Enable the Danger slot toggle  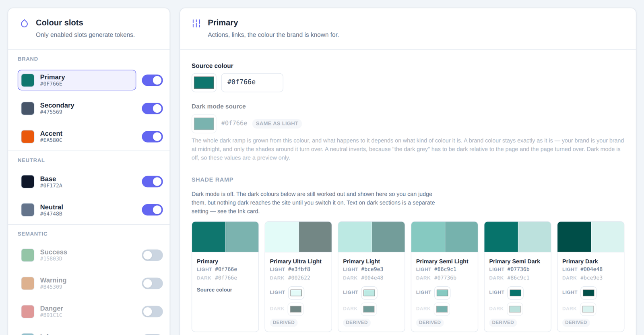click(x=152, y=311)
